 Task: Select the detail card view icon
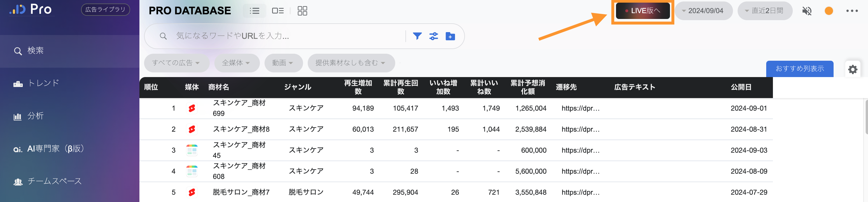click(x=278, y=11)
